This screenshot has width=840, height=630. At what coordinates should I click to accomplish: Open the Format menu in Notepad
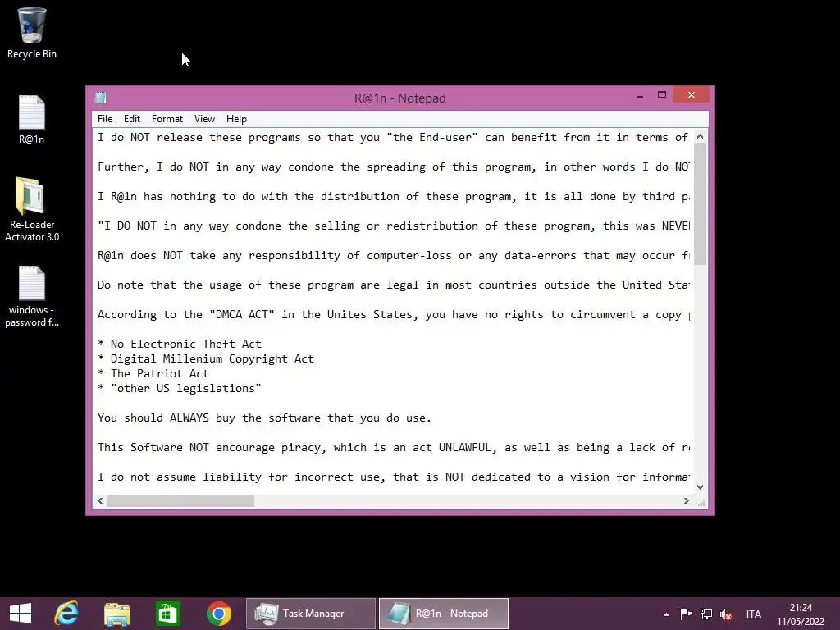coord(167,119)
